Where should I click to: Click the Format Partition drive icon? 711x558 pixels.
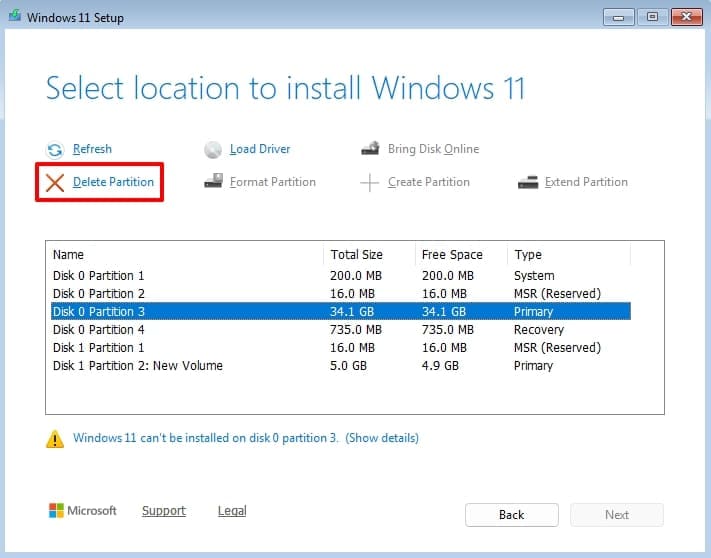[213, 181]
